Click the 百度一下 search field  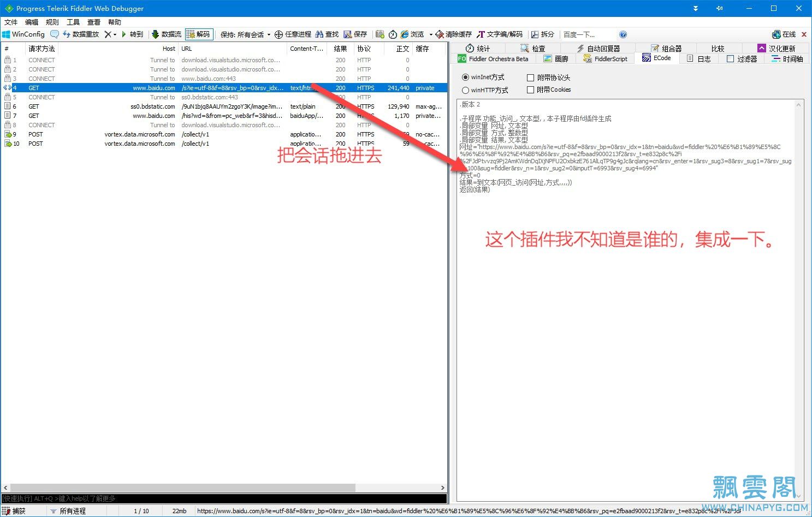tap(589, 34)
